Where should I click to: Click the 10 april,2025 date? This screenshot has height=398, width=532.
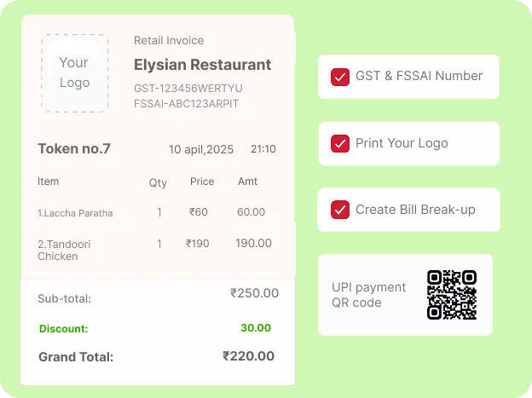click(x=201, y=149)
